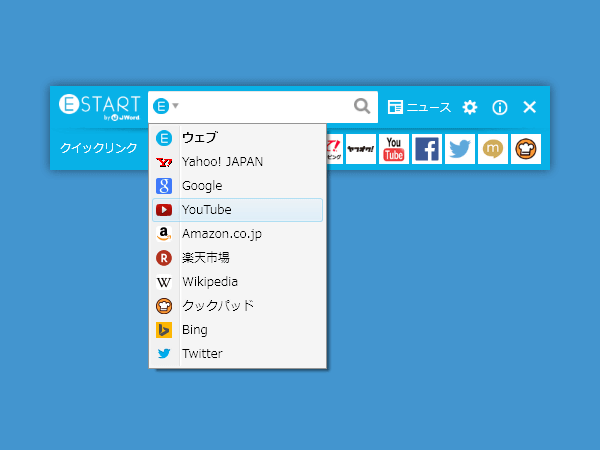Choose Yahoo! JAPAN from the dropdown list

tap(237, 162)
